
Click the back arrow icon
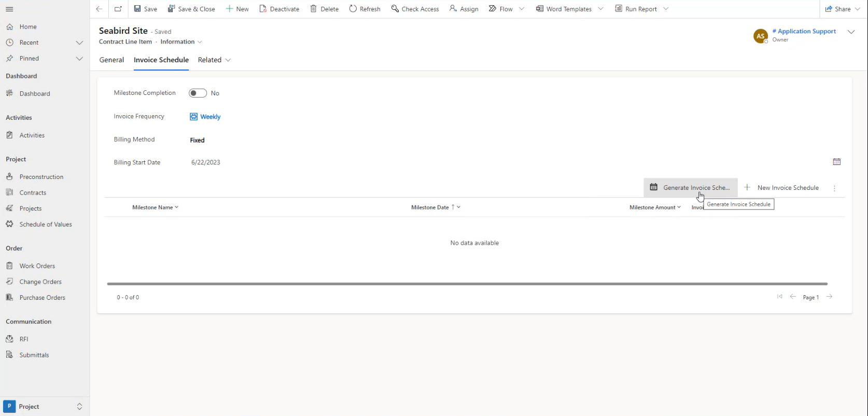tap(99, 9)
